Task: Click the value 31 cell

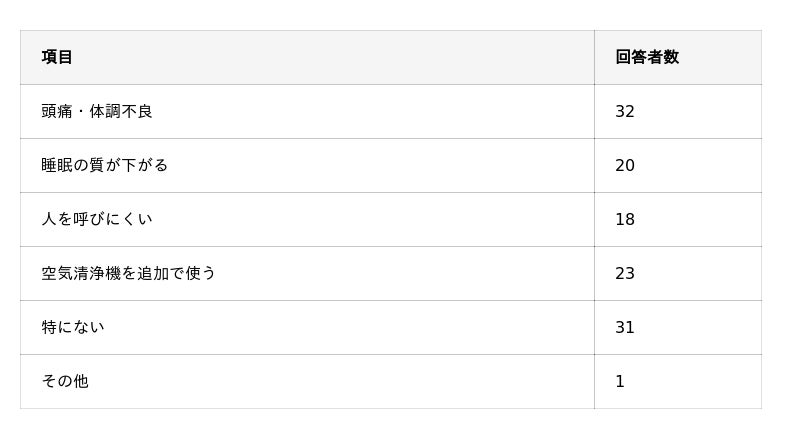Action: tap(625, 327)
